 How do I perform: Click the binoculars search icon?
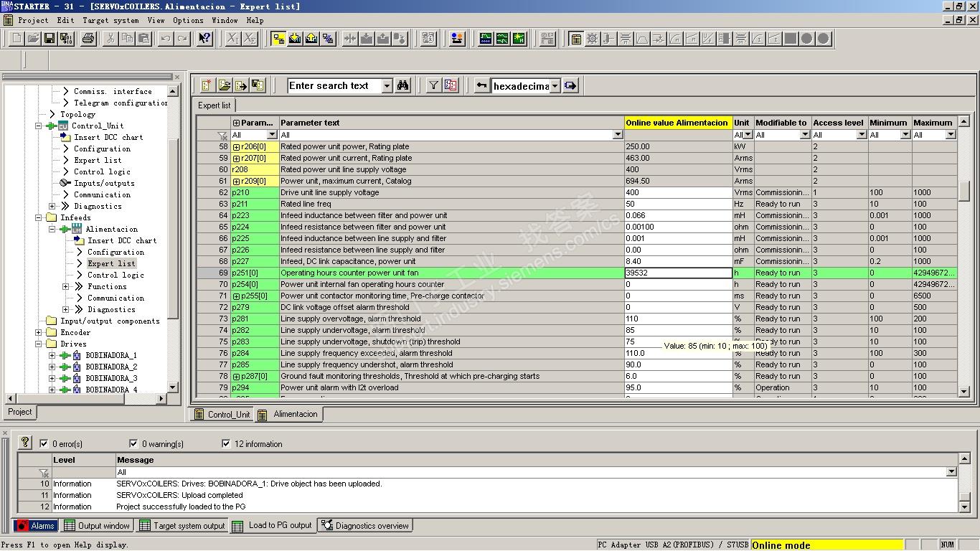click(402, 85)
